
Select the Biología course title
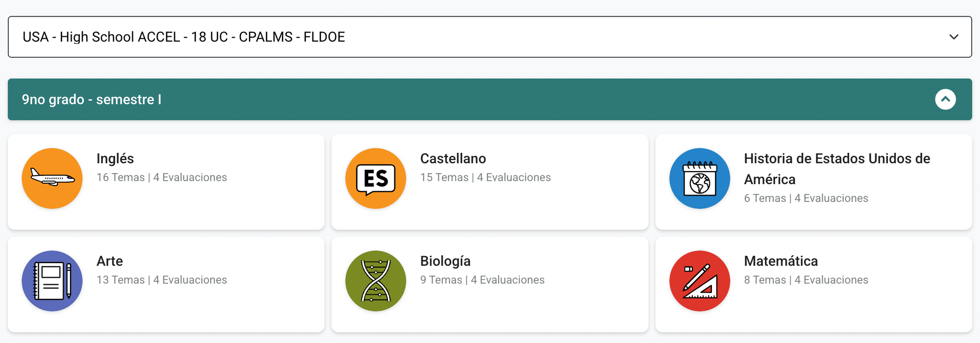(x=445, y=261)
